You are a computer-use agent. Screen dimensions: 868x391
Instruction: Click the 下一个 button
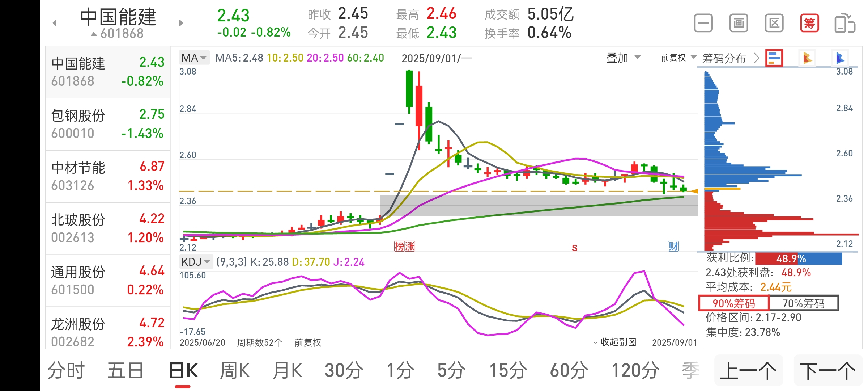click(x=828, y=371)
